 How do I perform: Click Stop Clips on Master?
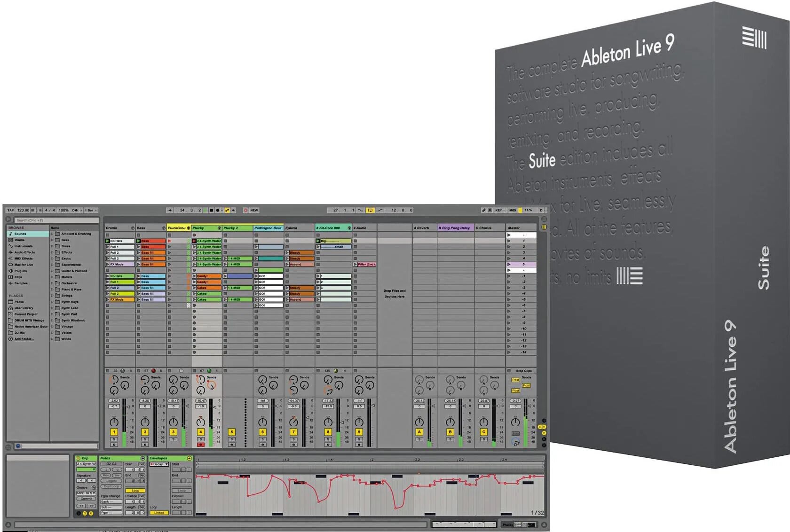(x=523, y=371)
